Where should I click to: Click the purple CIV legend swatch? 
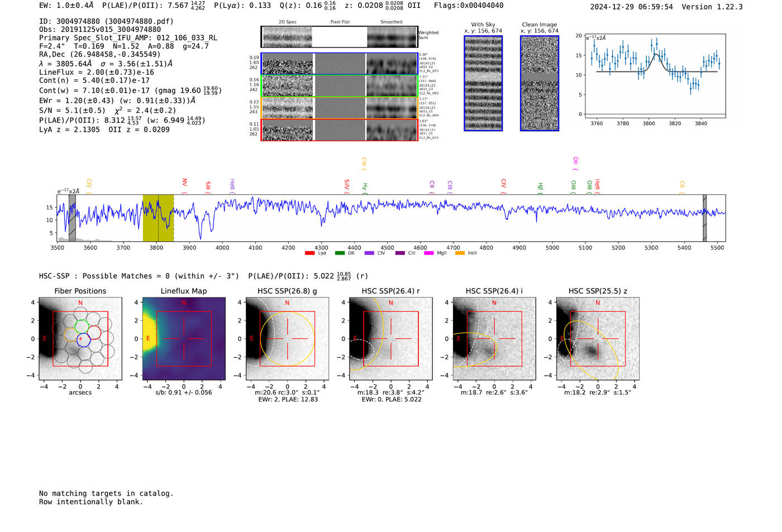pos(369,253)
